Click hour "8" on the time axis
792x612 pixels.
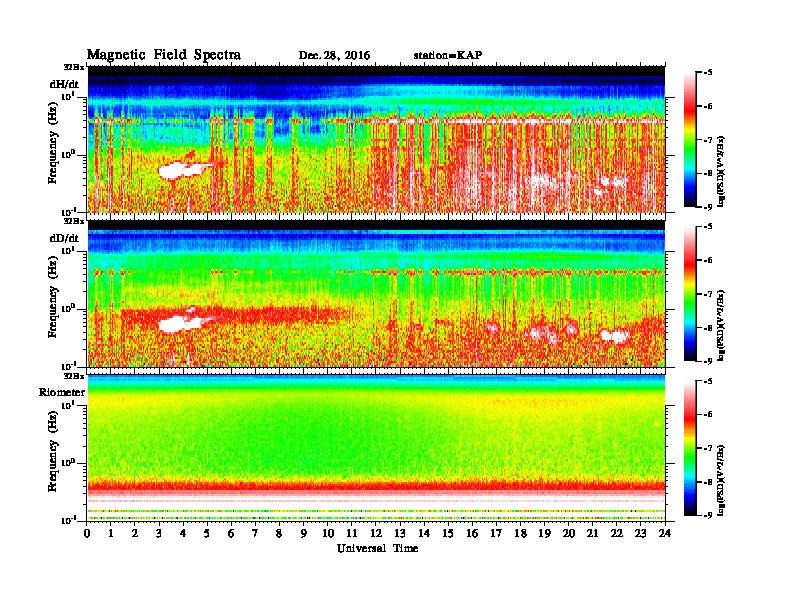click(x=280, y=534)
